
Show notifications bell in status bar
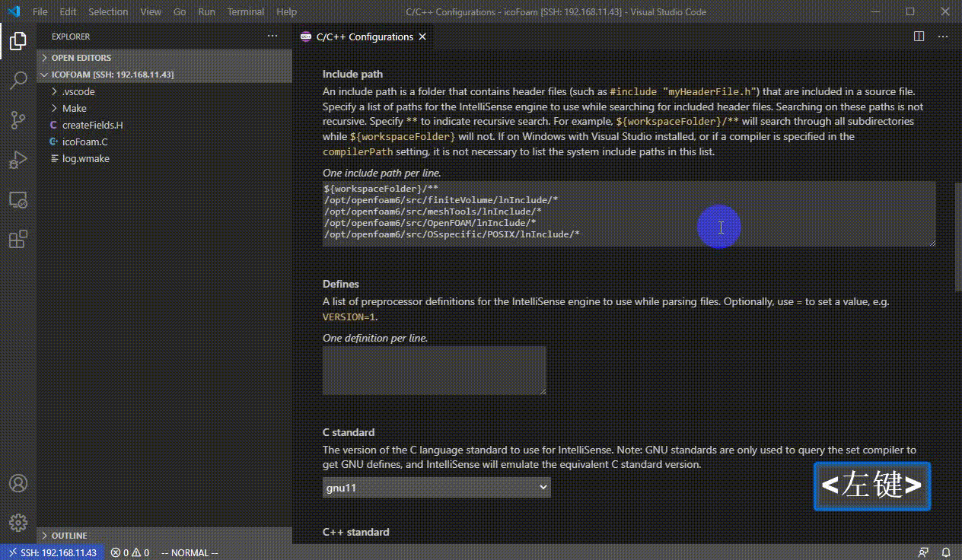click(x=945, y=552)
